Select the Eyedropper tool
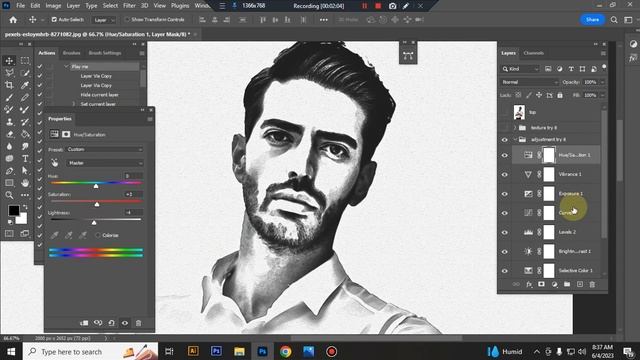This screenshot has height=360, width=640. pyautogui.click(x=25, y=85)
